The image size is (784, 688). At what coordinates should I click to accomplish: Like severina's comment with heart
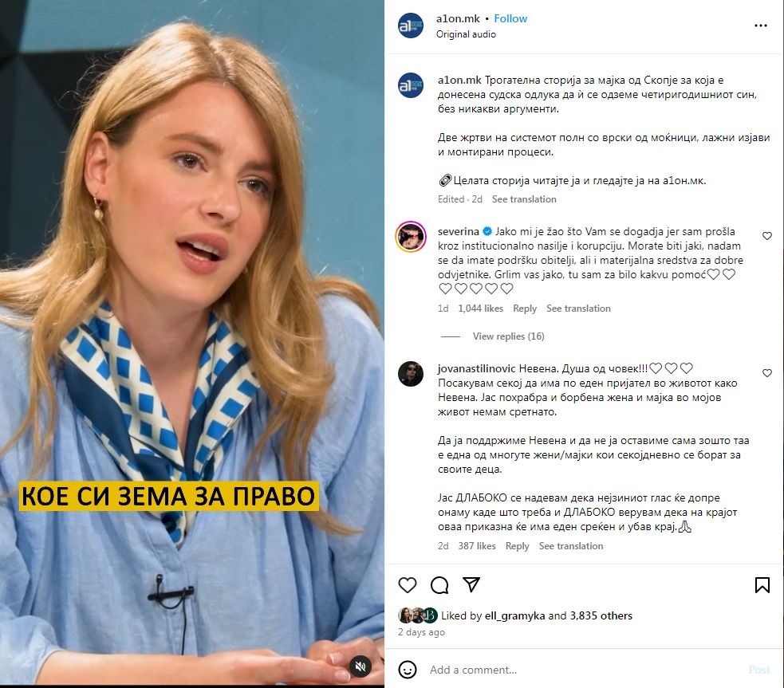(767, 236)
